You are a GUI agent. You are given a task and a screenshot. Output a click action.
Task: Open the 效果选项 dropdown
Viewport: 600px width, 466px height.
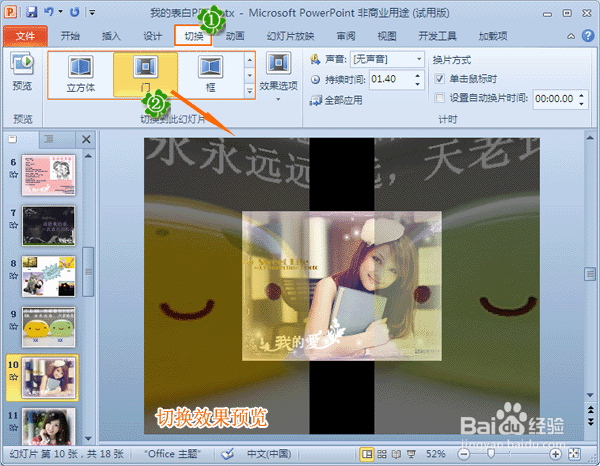[278, 77]
